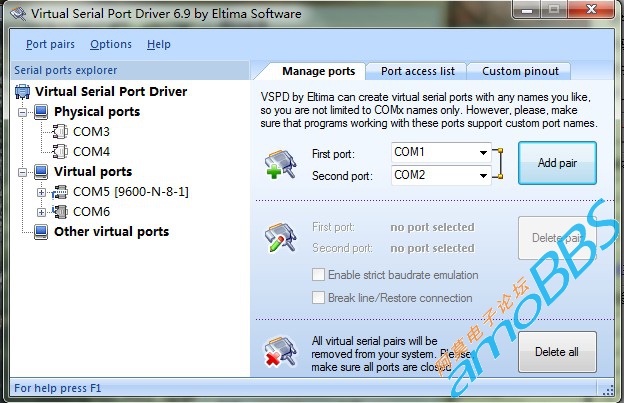Click the window resize grip in status bar
Image resolution: width=624 pixels, height=403 pixels.
608,389
